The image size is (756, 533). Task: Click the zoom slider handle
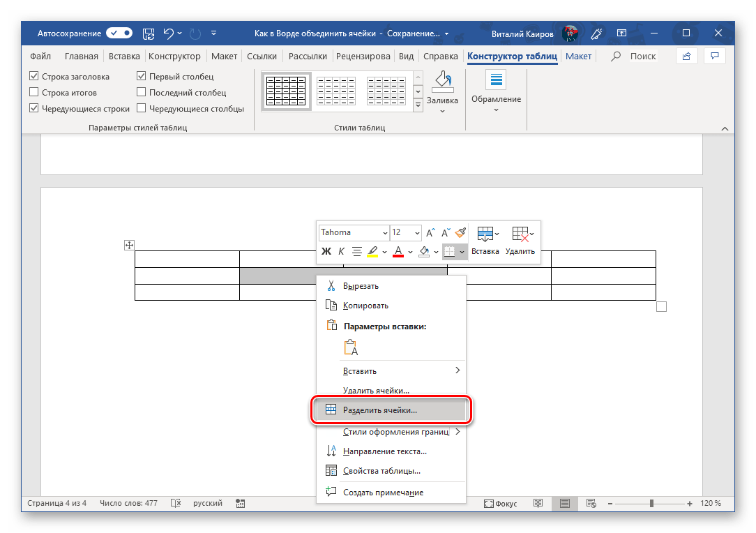coord(651,503)
